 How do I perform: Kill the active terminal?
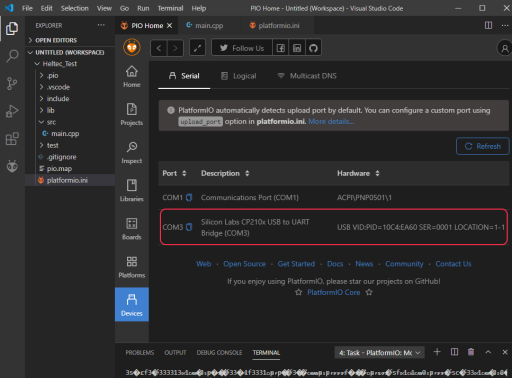(x=471, y=352)
